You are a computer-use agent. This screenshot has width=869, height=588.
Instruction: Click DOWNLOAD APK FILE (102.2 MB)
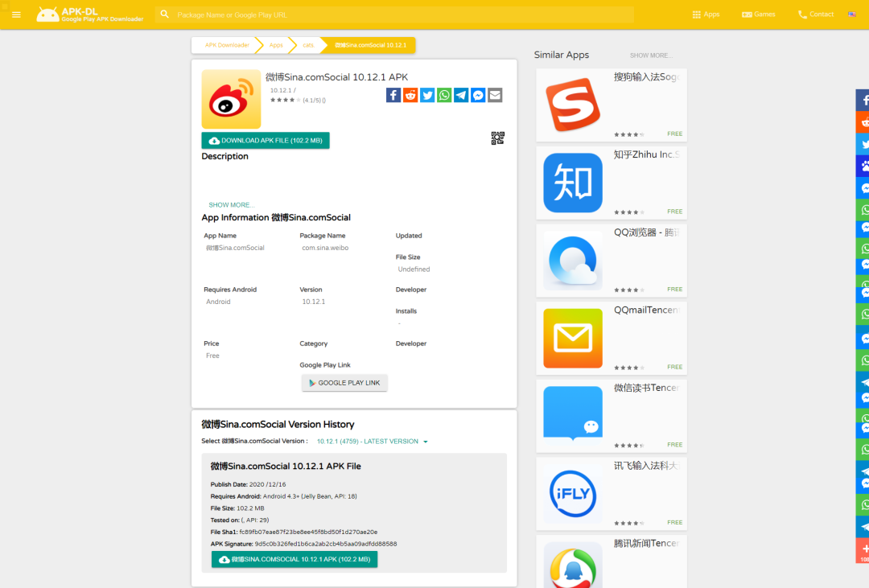click(266, 140)
